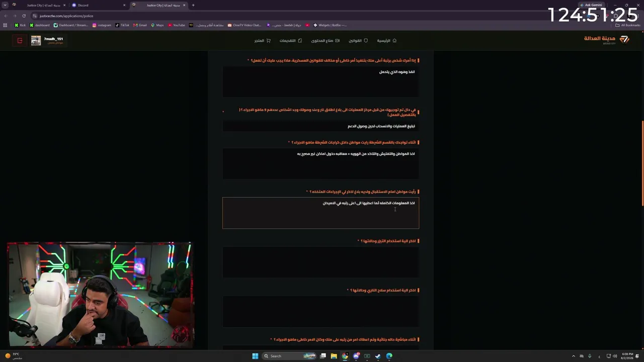Image resolution: width=644 pixels, height=362 pixels.
Task: Open File Explorer from taskbar
Action: tap(334, 356)
